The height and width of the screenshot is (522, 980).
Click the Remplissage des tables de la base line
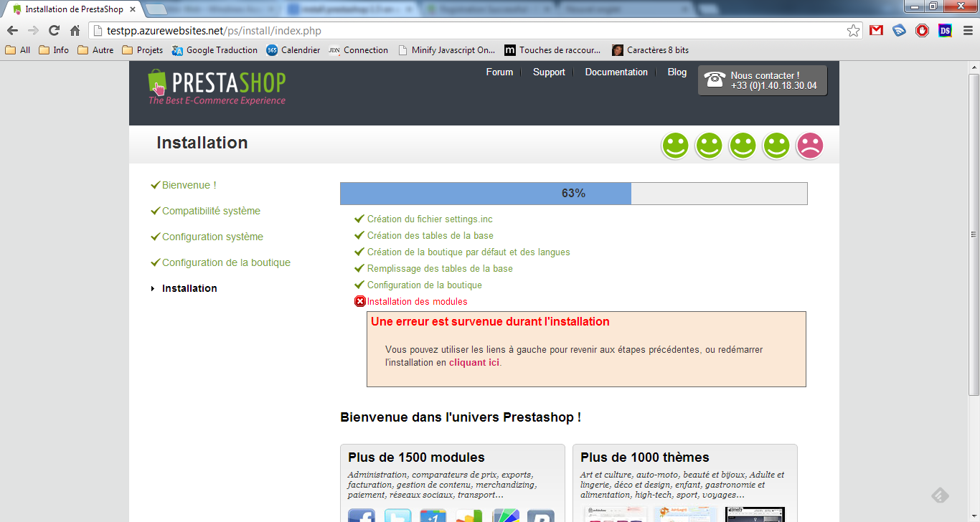click(x=440, y=269)
